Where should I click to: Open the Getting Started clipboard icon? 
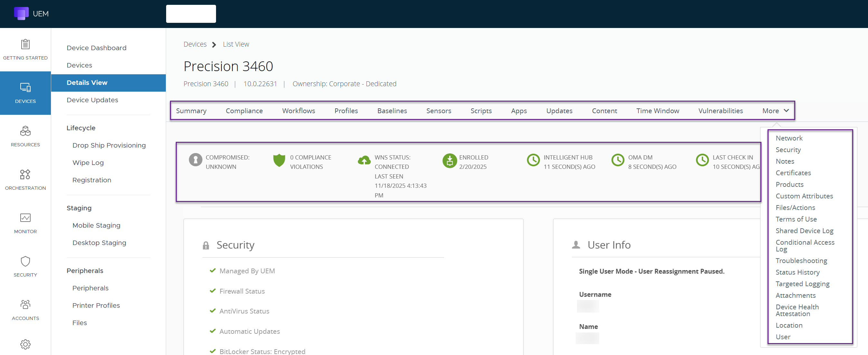[x=25, y=44]
